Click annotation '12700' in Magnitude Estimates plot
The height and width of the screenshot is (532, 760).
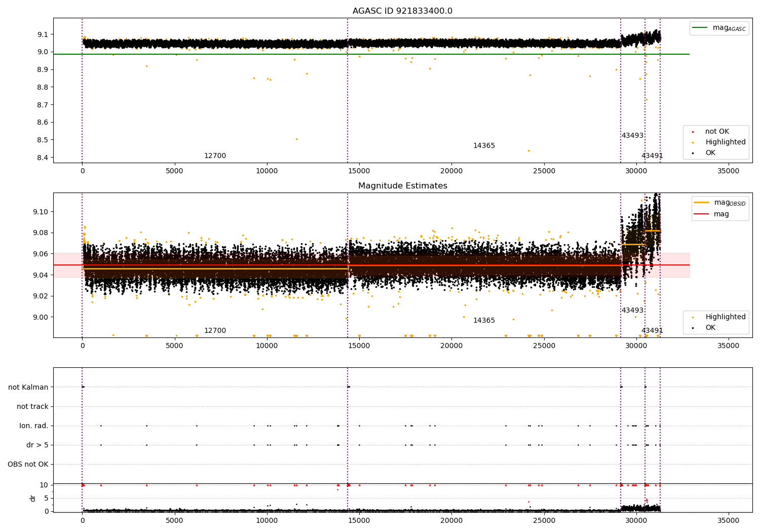(215, 331)
